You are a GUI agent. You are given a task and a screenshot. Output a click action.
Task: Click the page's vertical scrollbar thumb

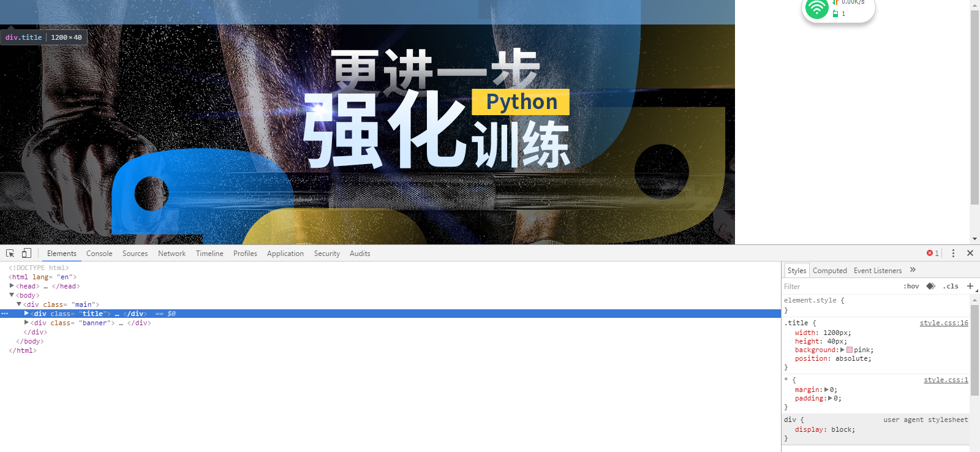point(974,107)
